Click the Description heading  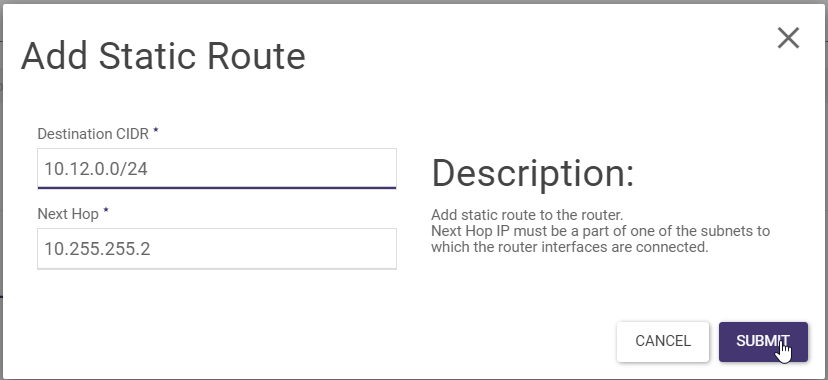coord(532,173)
